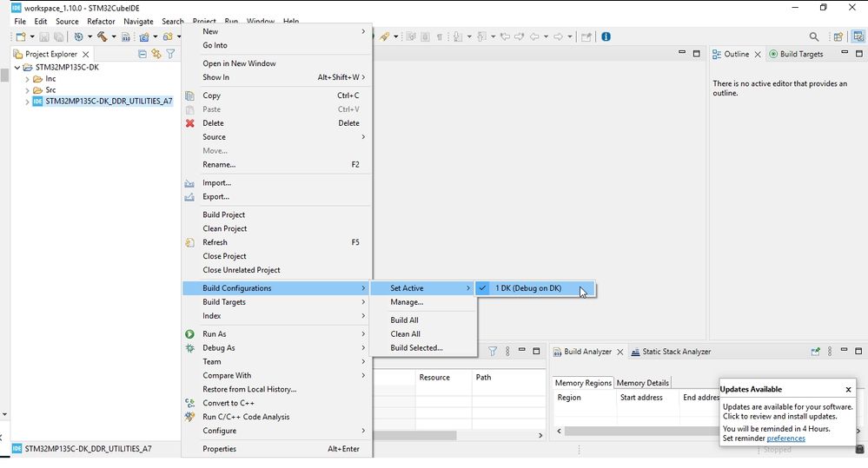Open the New file dropdown arrow
This screenshot has width=868, height=468.
(x=31, y=37)
